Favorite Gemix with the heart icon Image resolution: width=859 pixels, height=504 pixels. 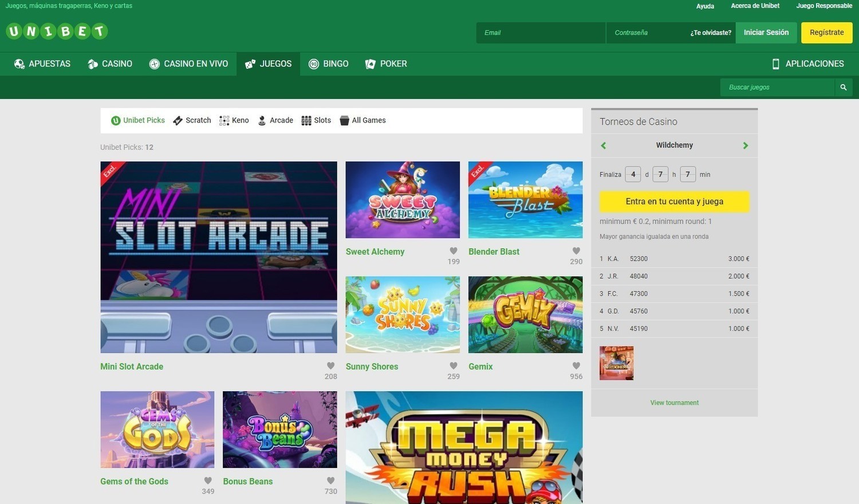(576, 365)
